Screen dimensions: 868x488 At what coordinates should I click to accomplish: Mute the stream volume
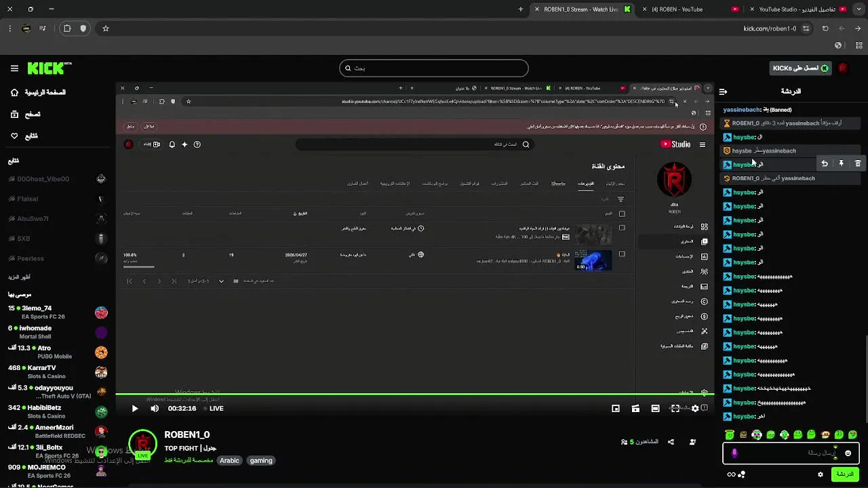pos(155,409)
